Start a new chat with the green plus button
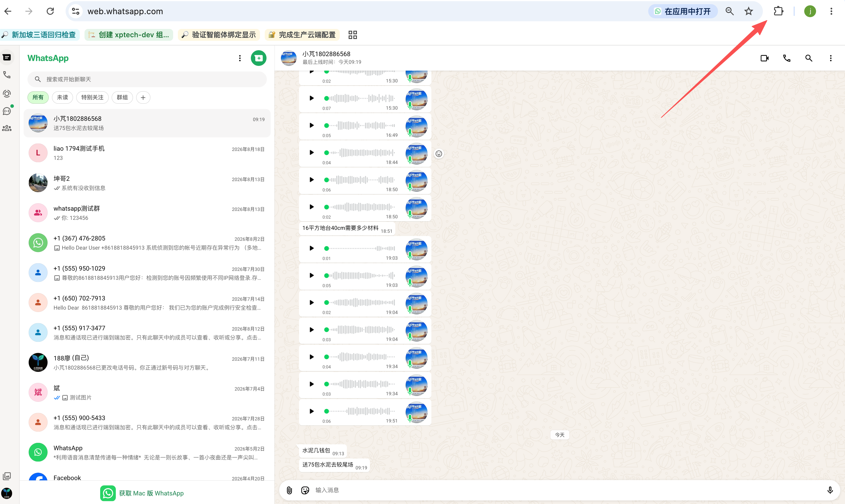The image size is (845, 504). (x=259, y=58)
